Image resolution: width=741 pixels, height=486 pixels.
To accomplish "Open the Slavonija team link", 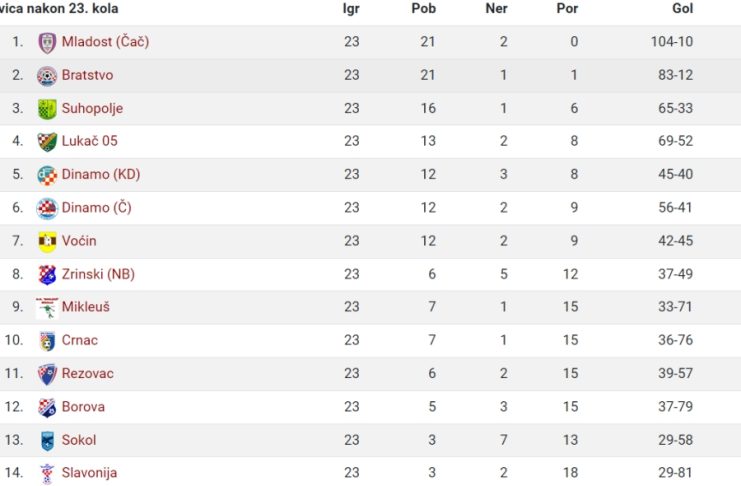I will (89, 473).
